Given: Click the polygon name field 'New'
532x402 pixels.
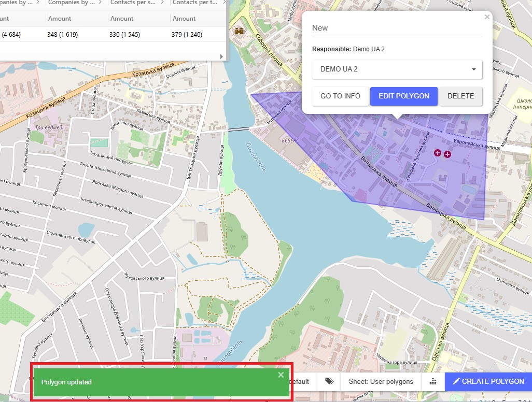Looking at the screenshot, I should coord(397,28).
